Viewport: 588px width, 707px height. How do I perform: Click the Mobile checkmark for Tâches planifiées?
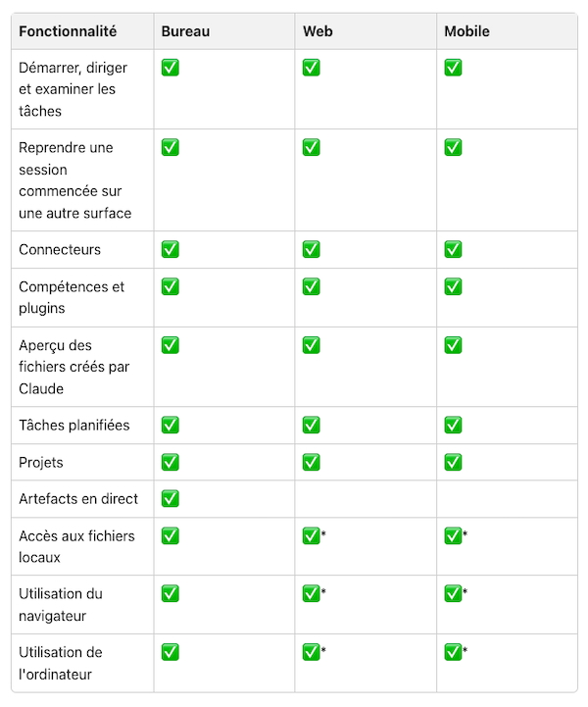pos(453,425)
